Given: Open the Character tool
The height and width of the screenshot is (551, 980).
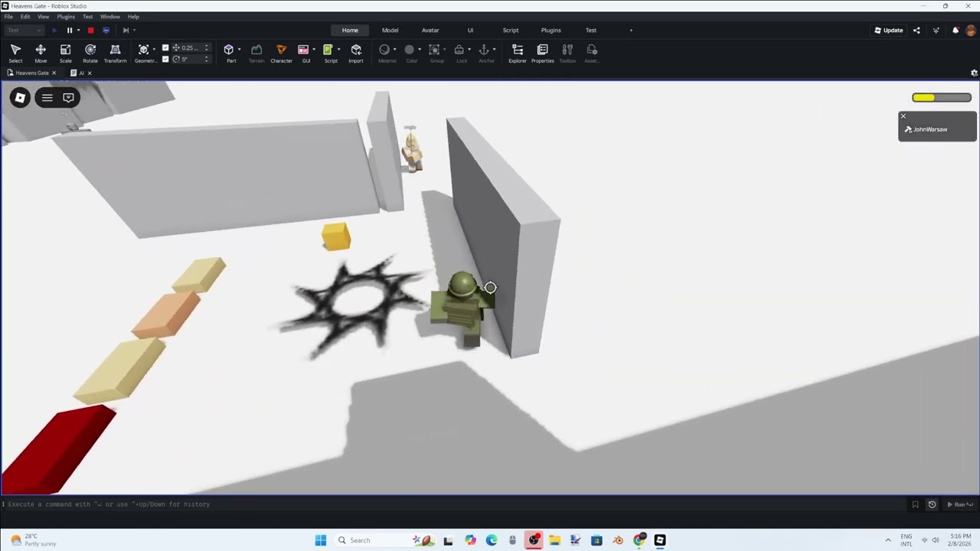Looking at the screenshot, I should pos(281,53).
